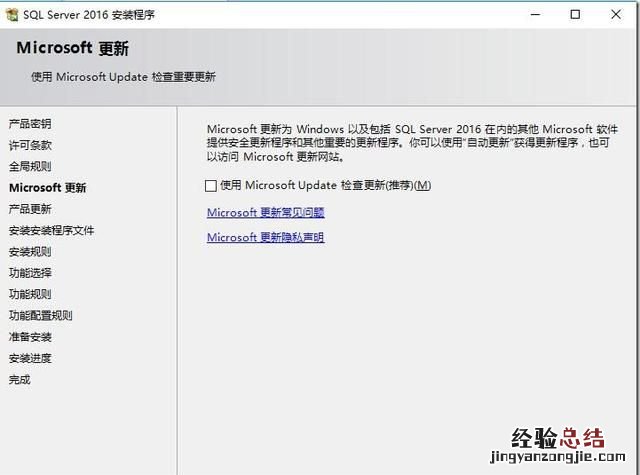Screen dimensions: 640x475
Task: Select the 功能选择 step in sidebar
Action: pos(30,273)
